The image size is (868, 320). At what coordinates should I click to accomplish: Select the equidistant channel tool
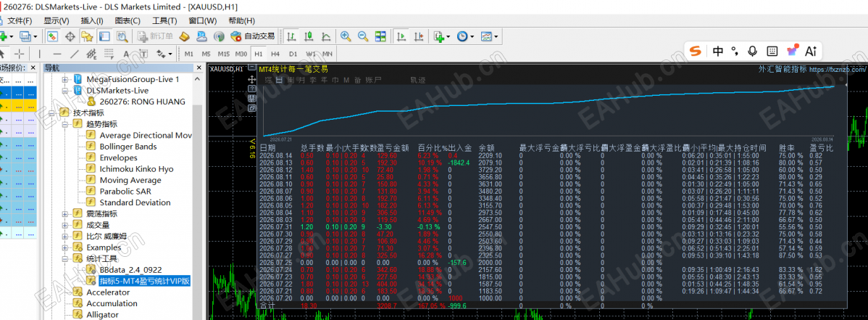pos(92,54)
